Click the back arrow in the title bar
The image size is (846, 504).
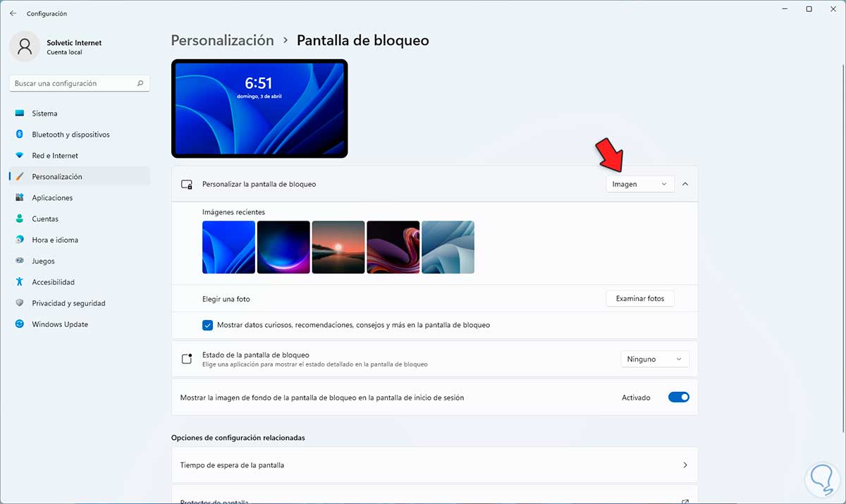13,13
